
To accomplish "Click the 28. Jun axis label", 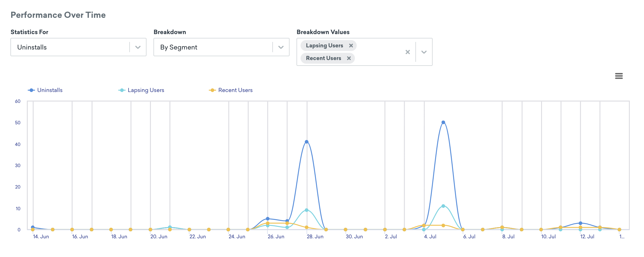I will (x=315, y=236).
